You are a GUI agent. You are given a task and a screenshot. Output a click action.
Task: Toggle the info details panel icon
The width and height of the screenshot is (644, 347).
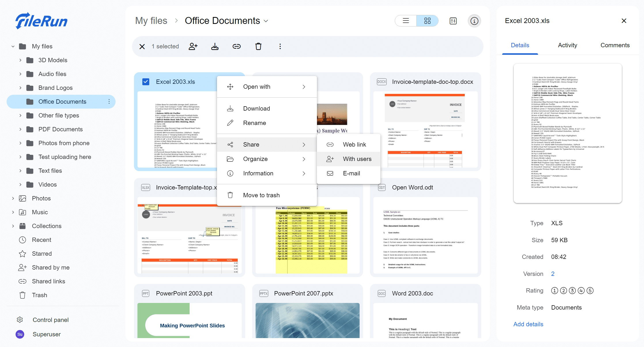coord(474,21)
